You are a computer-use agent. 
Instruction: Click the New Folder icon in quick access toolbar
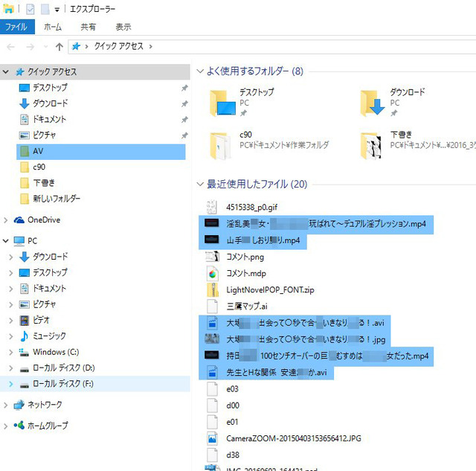tap(45, 9)
